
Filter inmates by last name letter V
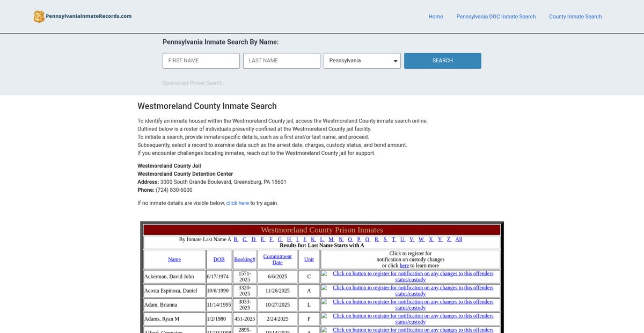point(412,240)
